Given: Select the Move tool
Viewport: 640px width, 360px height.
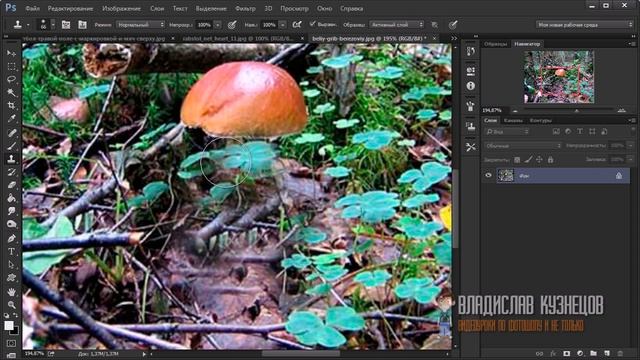Looking at the screenshot, I should coord(11,53).
